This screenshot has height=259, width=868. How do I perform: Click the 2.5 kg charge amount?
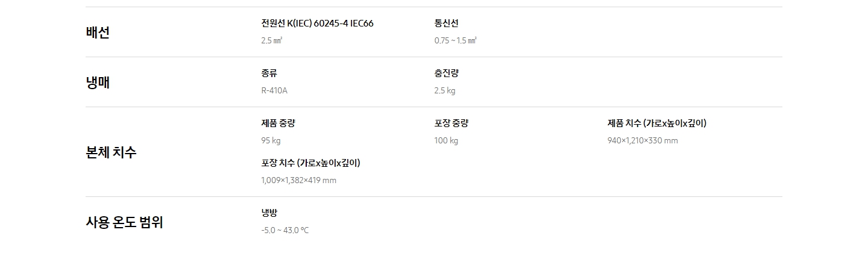[x=445, y=91]
